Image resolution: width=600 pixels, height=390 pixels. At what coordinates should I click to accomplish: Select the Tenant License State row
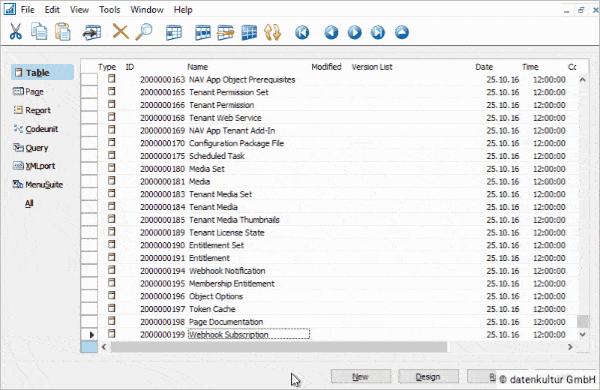[329, 233]
